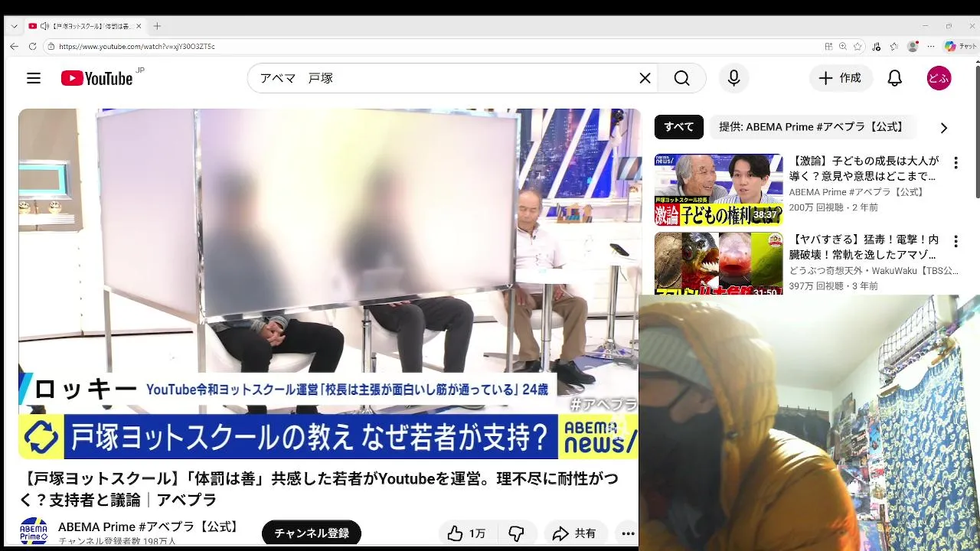The image size is (980, 551).
Task: Dislike the video with thumbs-down
Action: click(517, 533)
